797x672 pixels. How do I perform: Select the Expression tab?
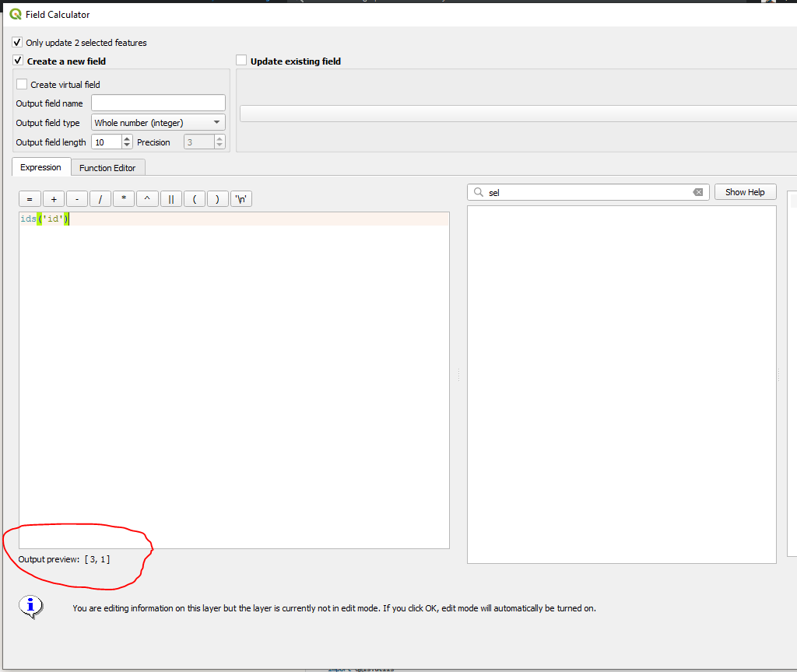40,167
